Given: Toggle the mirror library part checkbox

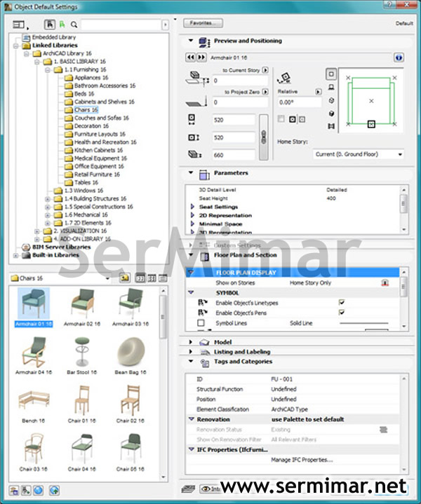Looking at the screenshot, I should tap(281, 119).
